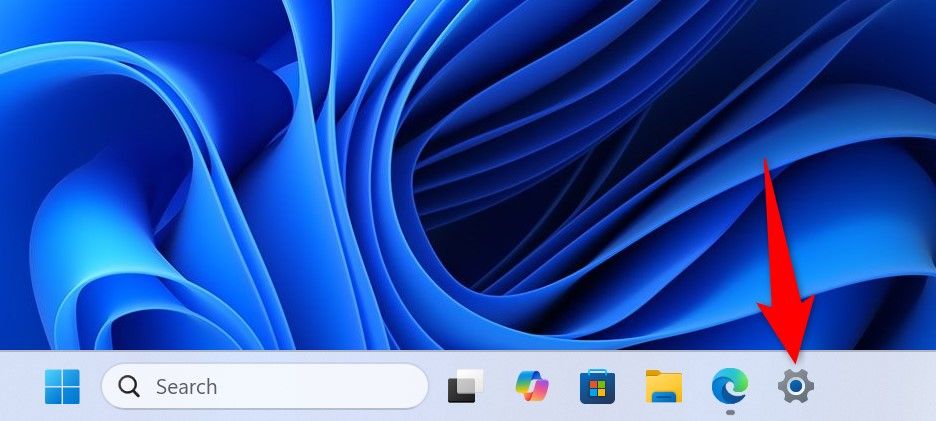This screenshot has height=421, width=936.
Task: Open File Explorer from the taskbar
Action: (664, 386)
